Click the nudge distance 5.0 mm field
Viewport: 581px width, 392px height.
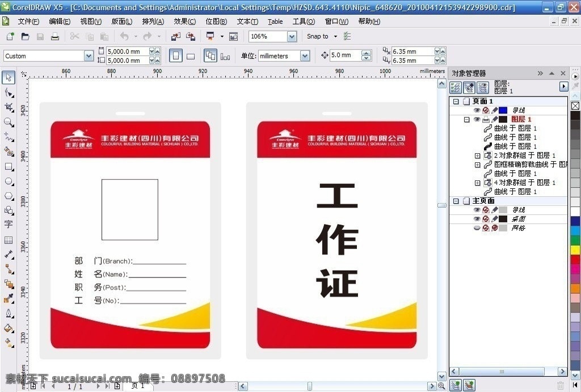click(x=345, y=55)
